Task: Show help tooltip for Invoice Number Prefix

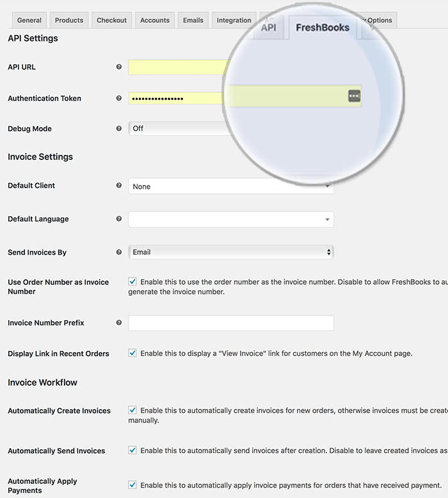Action: click(119, 323)
